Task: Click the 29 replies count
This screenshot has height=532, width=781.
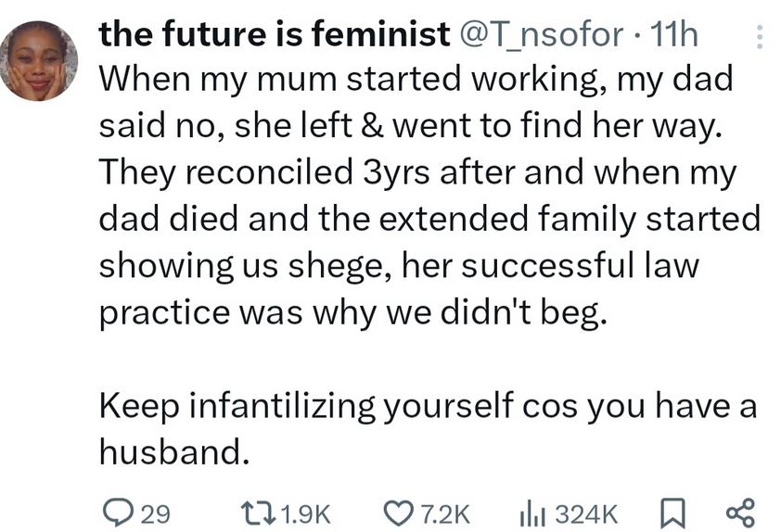Action: coord(155,514)
